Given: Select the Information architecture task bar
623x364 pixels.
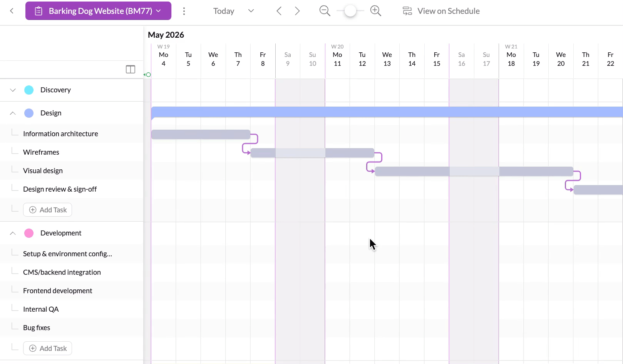Looking at the screenshot, I should (x=201, y=134).
